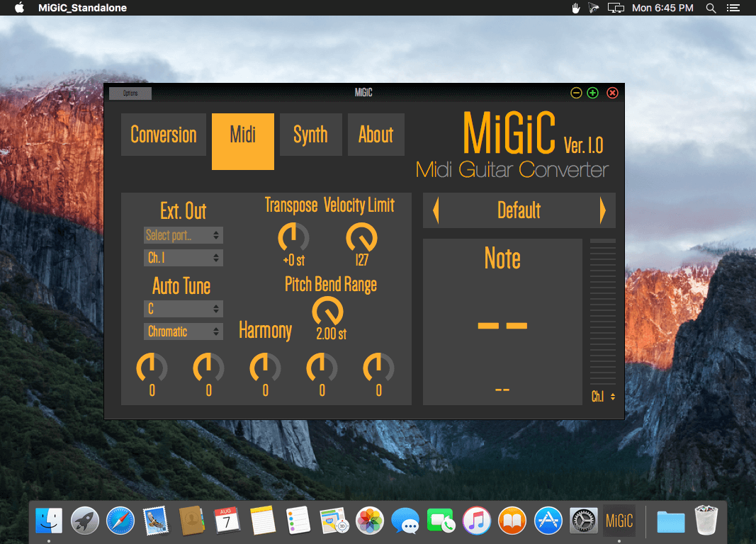The width and height of the screenshot is (756, 544).
Task: Open System Preferences from the dock
Action: point(583,521)
